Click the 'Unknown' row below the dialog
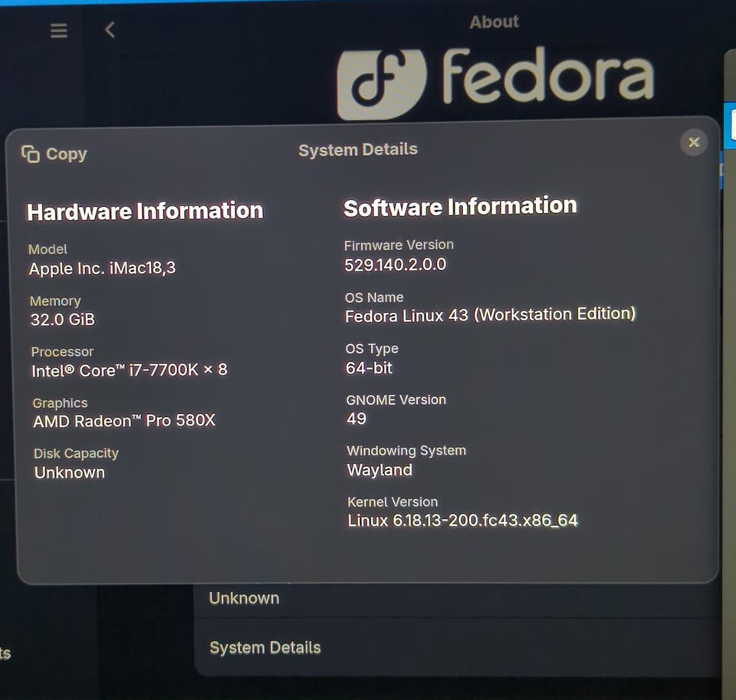The height and width of the screenshot is (700, 736). coord(458,600)
